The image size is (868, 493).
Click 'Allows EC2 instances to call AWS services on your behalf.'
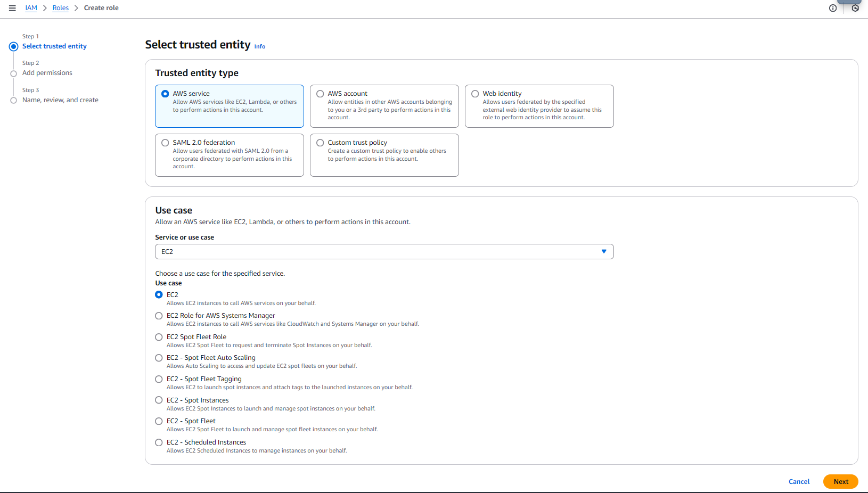coord(241,303)
